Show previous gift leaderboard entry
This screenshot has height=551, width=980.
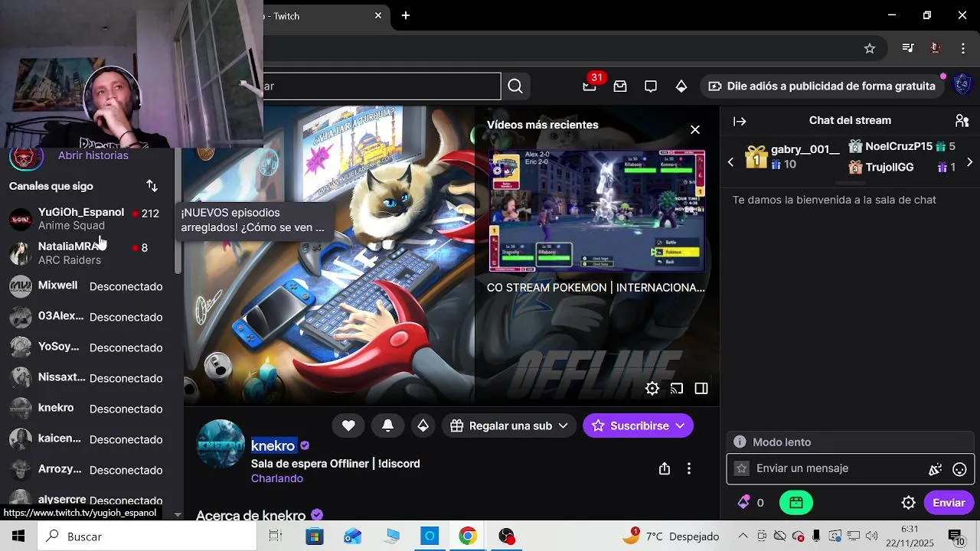coord(730,162)
